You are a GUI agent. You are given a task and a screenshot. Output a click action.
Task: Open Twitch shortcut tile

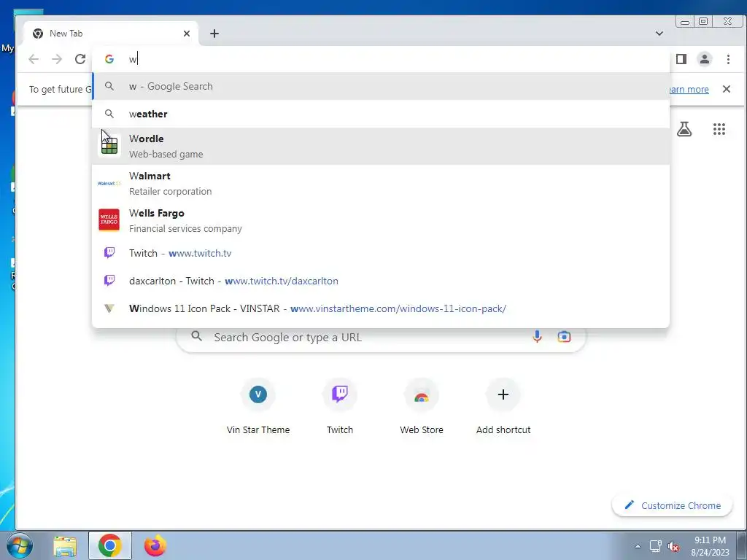point(340,406)
